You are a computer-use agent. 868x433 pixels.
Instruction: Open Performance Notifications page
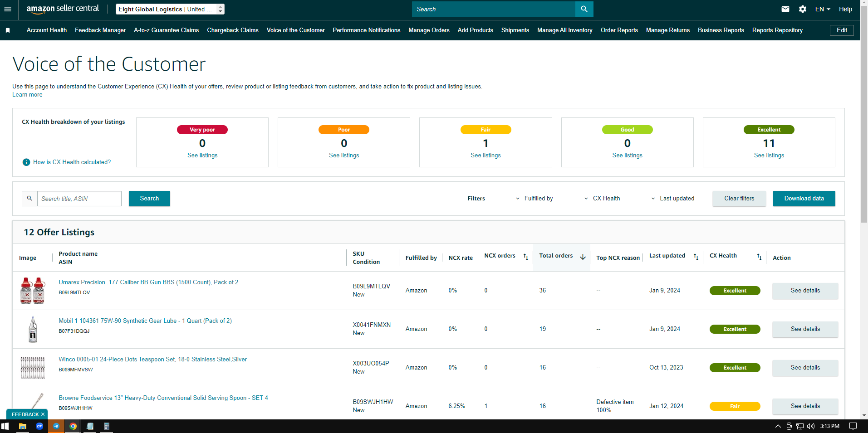(x=367, y=30)
